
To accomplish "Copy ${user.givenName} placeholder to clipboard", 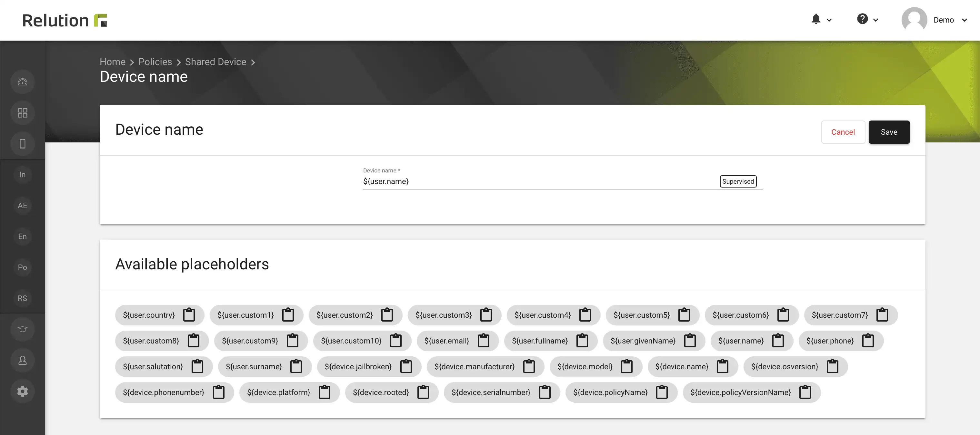I will (x=690, y=341).
